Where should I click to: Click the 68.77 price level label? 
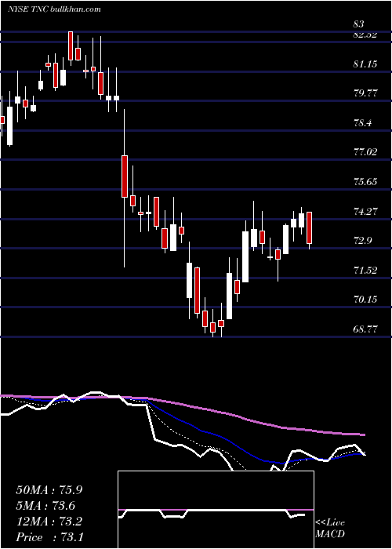365,329
